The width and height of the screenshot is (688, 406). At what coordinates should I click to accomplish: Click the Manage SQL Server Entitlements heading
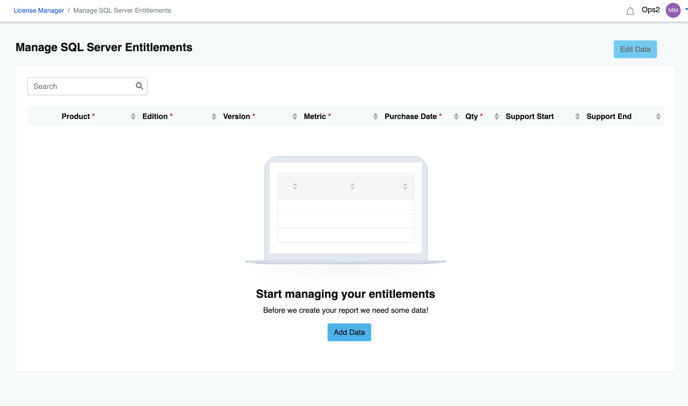(104, 47)
